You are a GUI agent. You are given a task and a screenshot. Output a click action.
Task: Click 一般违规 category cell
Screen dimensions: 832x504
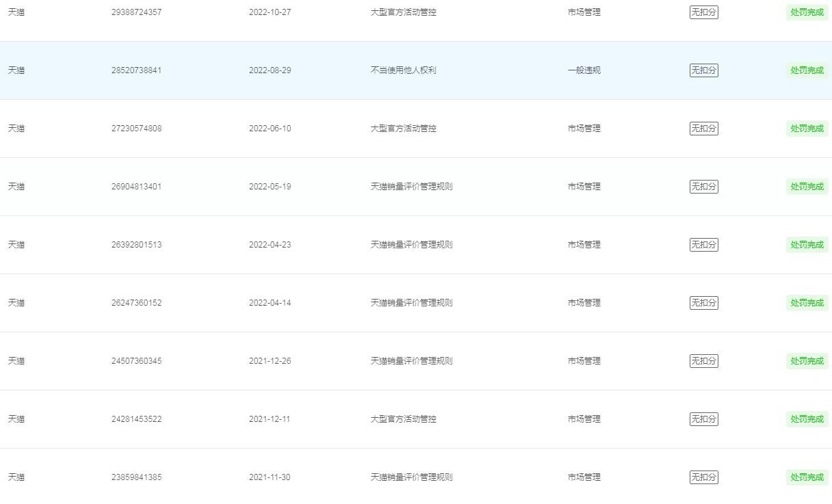584,70
